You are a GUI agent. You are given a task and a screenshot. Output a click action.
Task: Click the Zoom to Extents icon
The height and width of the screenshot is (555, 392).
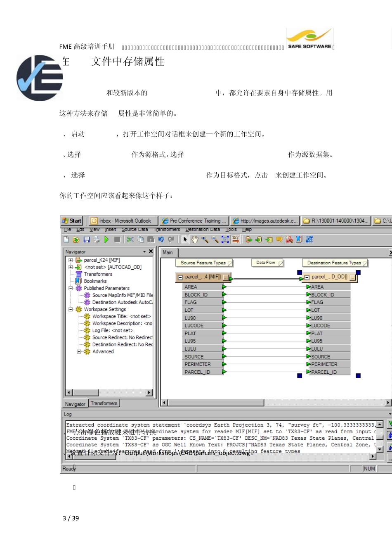225,240
